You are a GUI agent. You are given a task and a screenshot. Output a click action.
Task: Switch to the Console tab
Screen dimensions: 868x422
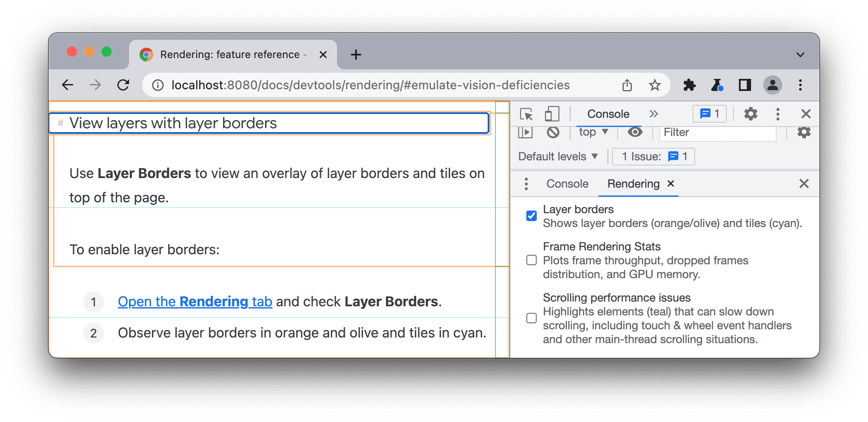567,183
